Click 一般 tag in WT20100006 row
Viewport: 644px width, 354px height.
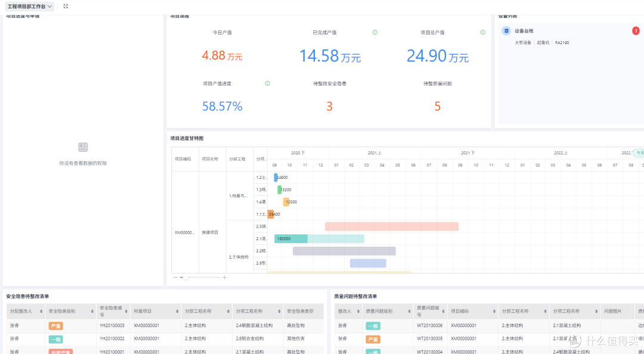(373, 326)
